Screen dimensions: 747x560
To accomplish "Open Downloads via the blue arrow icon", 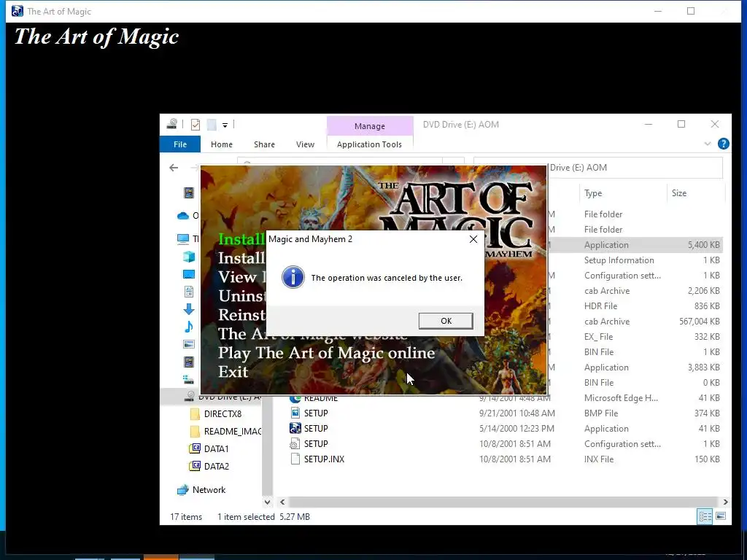I will (189, 309).
